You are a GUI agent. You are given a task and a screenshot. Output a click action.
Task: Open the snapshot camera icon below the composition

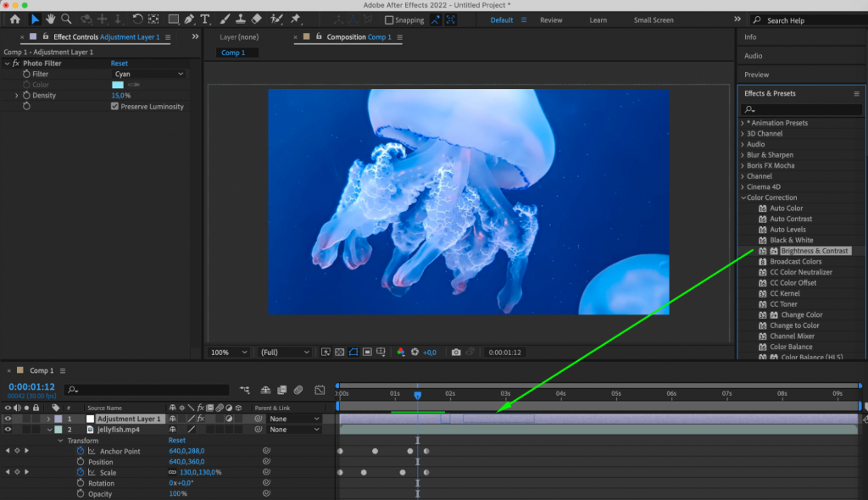click(456, 352)
